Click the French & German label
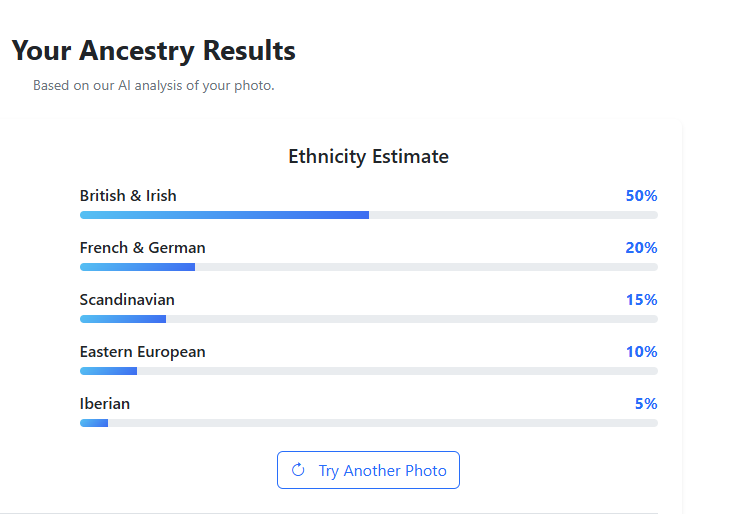Image resolution: width=729 pixels, height=514 pixels. tap(143, 248)
